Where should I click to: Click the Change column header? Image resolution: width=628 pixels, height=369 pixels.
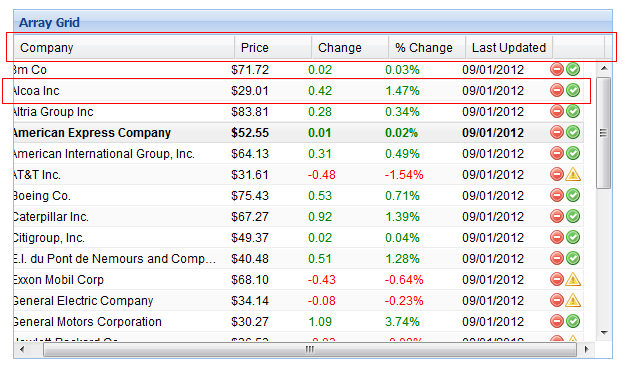[x=350, y=48]
